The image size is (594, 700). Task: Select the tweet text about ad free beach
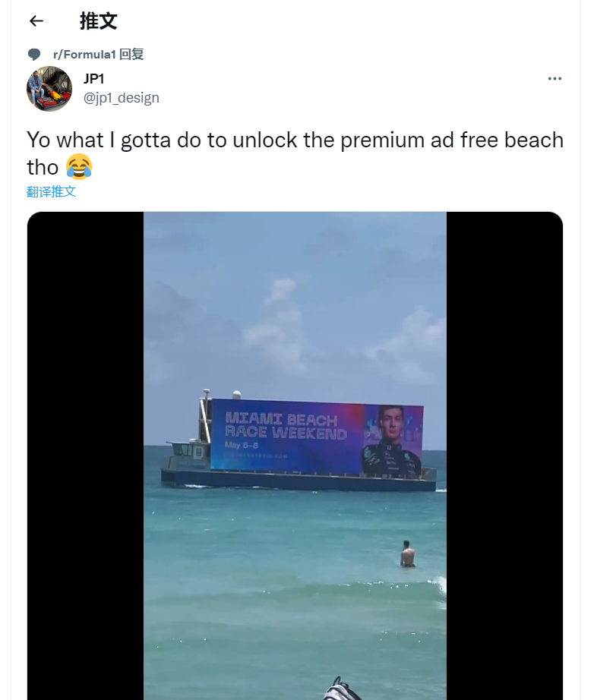[x=295, y=153]
